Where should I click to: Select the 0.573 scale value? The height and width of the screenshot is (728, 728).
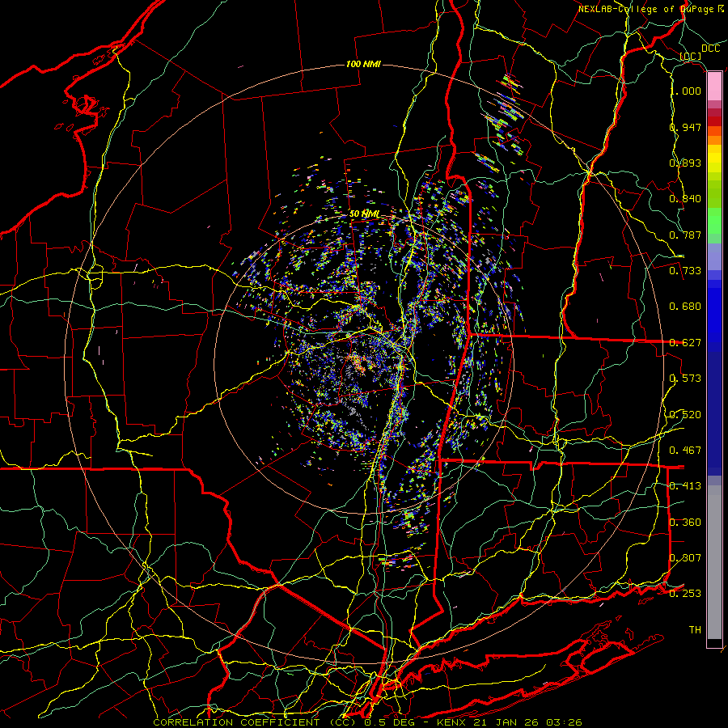click(685, 378)
